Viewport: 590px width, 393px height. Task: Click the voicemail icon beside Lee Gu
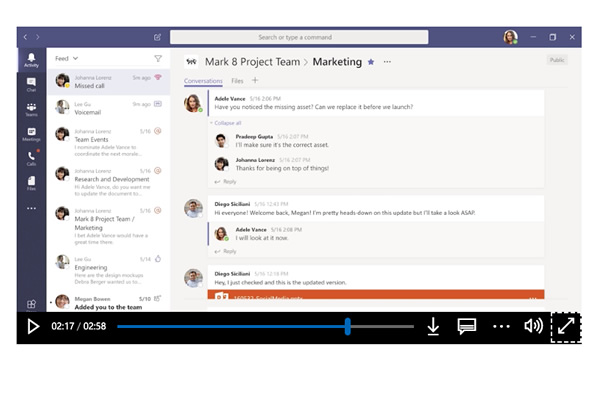point(158,104)
